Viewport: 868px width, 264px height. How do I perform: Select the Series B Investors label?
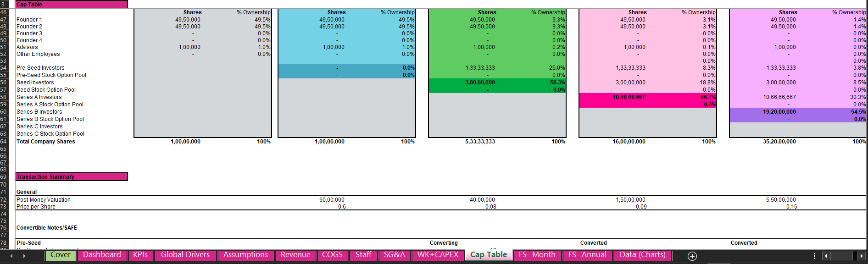[x=39, y=112]
